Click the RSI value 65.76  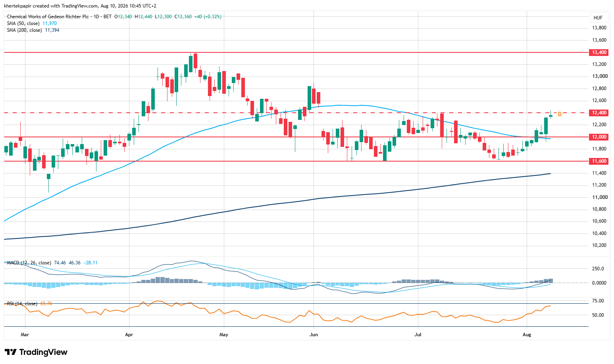point(46,304)
